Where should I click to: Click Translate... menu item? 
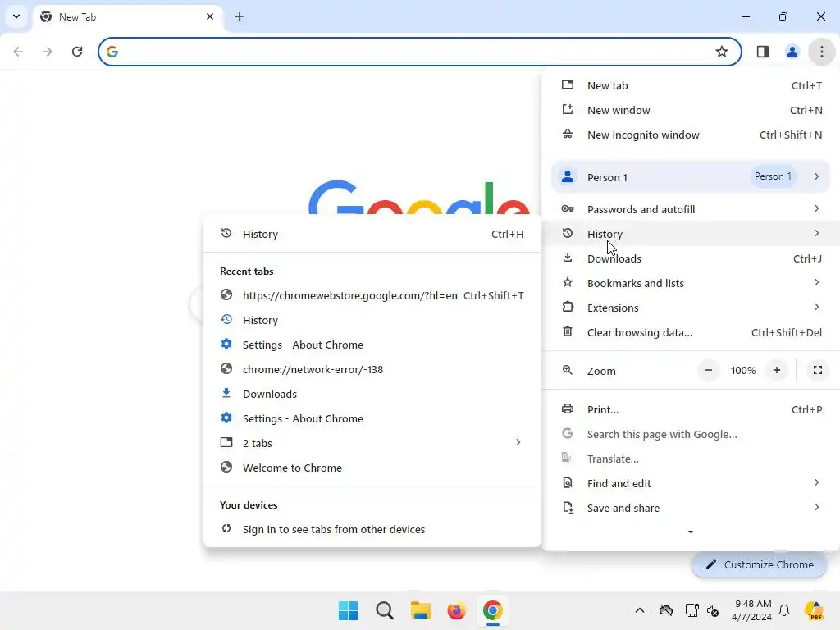coord(691,459)
